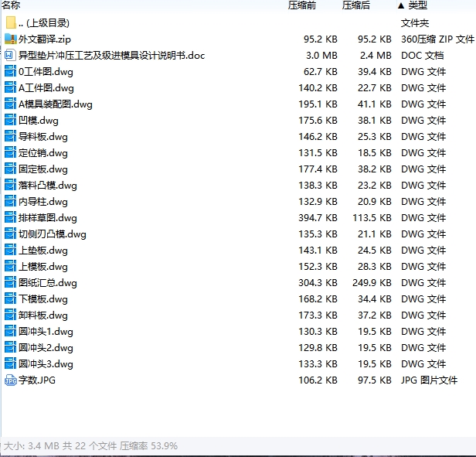Select file name 卸料板.dwg

click(43, 315)
